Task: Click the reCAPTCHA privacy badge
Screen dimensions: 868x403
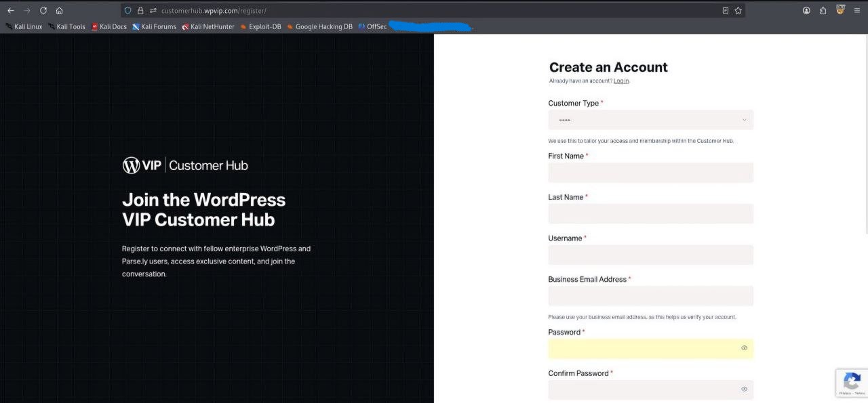Action: (852, 383)
